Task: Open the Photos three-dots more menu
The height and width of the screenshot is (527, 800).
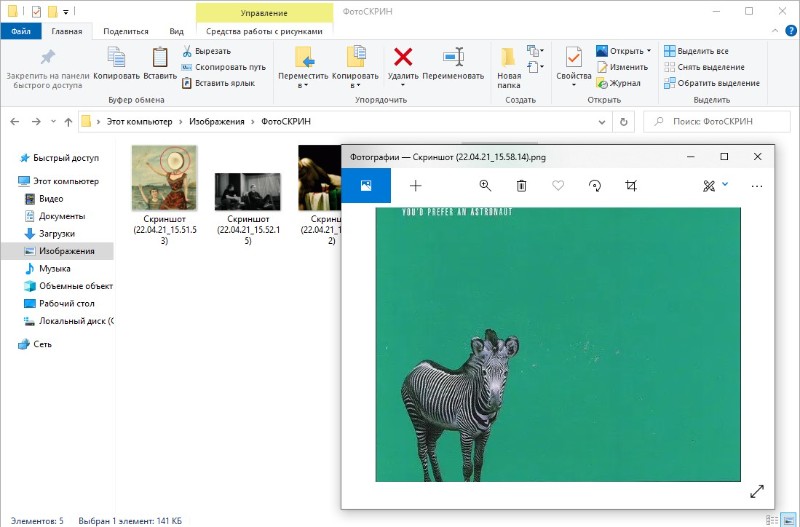Action: [x=757, y=186]
